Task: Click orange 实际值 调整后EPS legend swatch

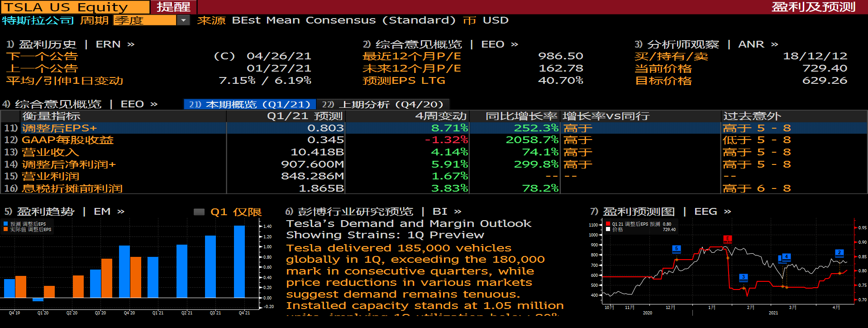Action: (x=5, y=229)
